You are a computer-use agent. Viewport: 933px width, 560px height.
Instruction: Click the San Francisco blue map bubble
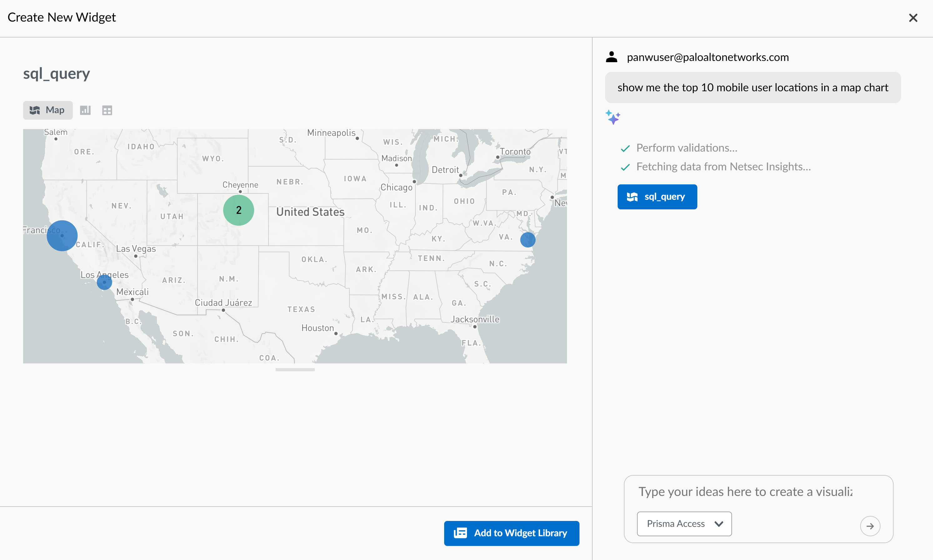click(x=62, y=236)
